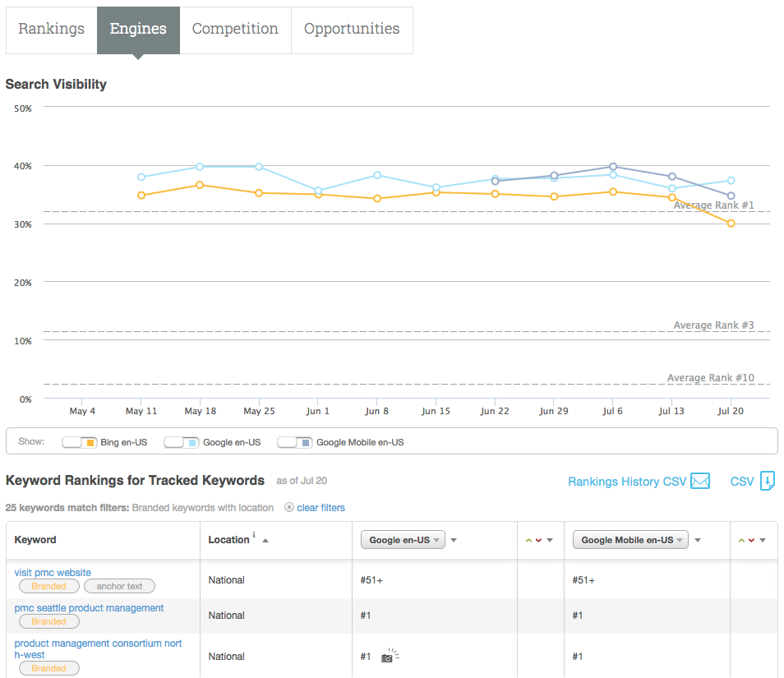Viewport: 784px width, 678px height.
Task: Open 'pmc seattle product management' keyword link
Action: tap(89, 608)
